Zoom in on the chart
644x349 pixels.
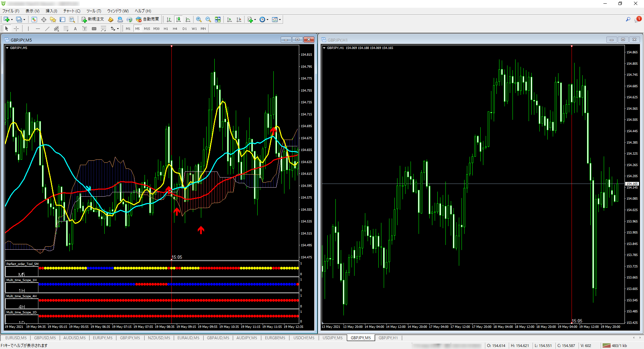tap(199, 19)
